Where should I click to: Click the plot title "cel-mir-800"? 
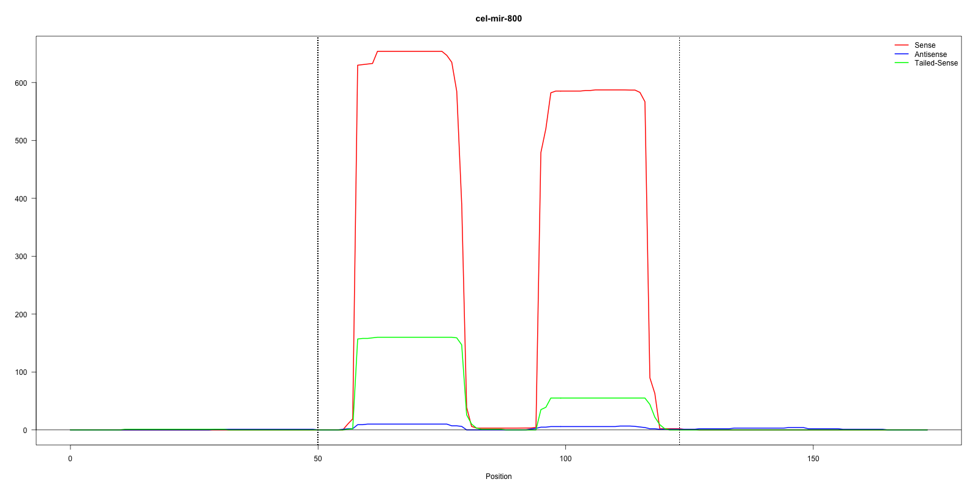499,18
